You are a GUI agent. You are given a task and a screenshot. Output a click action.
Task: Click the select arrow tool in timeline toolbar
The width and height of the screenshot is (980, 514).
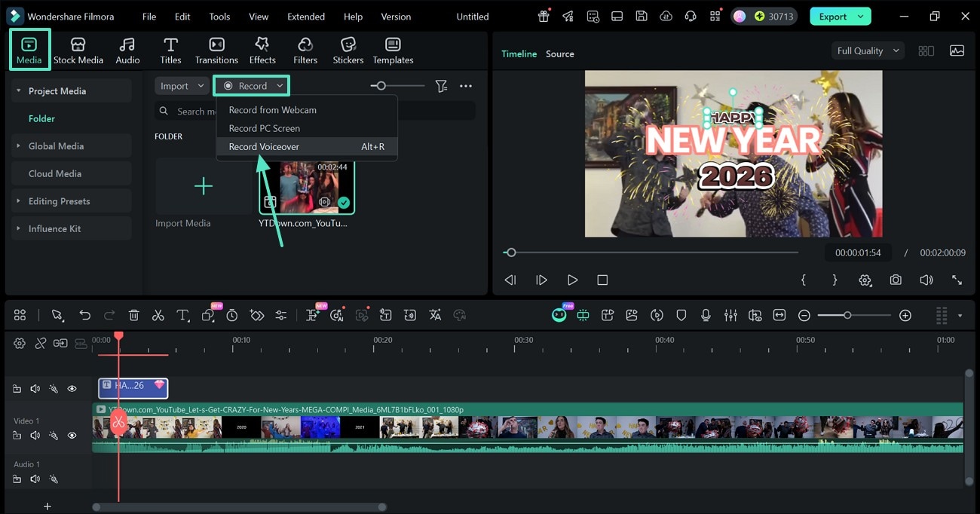point(57,315)
